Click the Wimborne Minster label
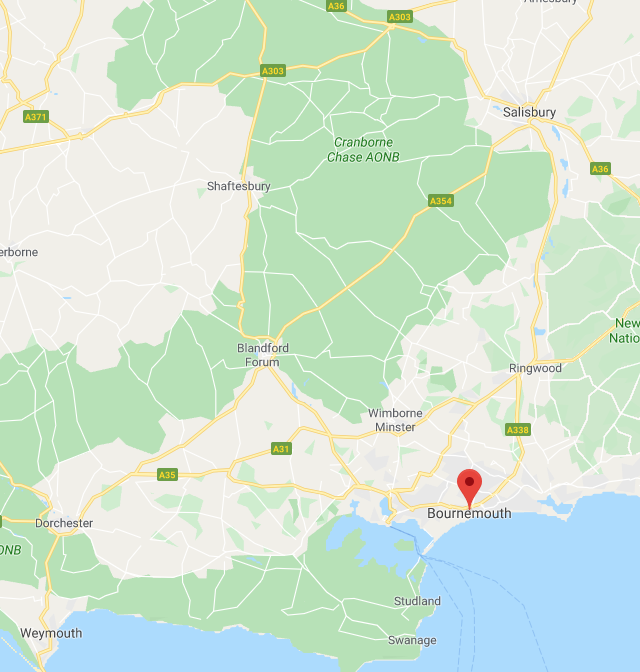Viewport: 640px width, 672px height. [x=395, y=420]
